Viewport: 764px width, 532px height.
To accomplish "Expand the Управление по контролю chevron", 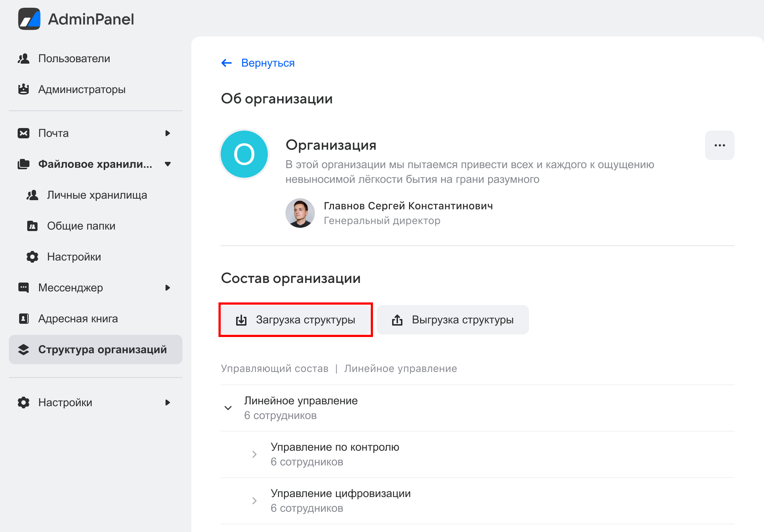I will [x=254, y=454].
